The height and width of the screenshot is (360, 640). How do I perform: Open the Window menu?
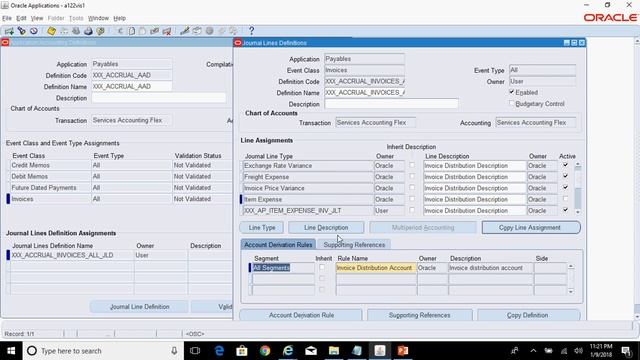click(x=98, y=18)
